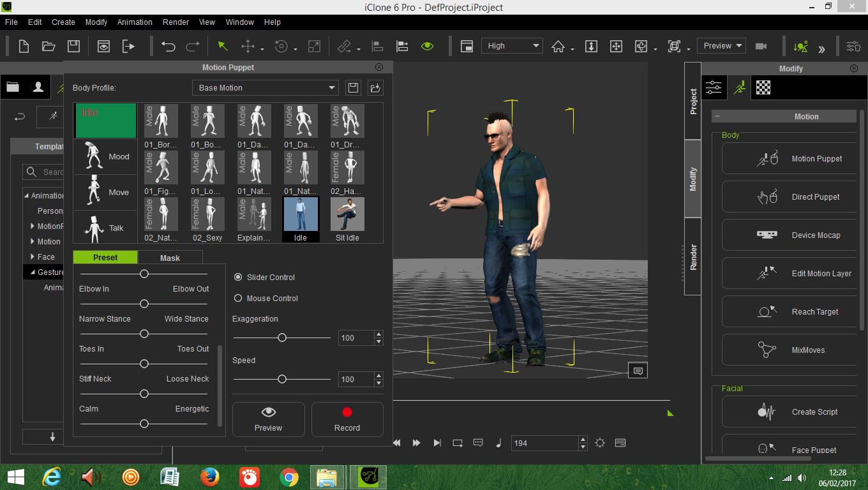This screenshot has height=490, width=868.
Task: Click the running figure animation tab icon in Modify
Action: coord(739,87)
